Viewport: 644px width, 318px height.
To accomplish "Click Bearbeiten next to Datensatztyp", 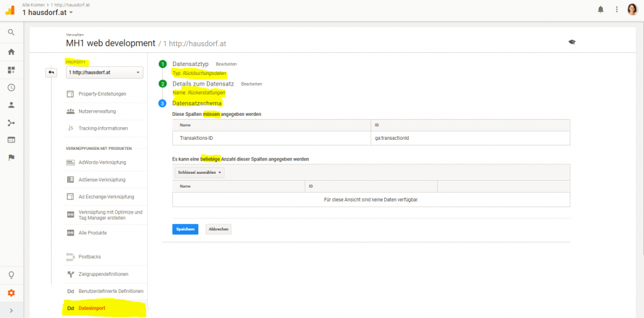I will (x=226, y=64).
